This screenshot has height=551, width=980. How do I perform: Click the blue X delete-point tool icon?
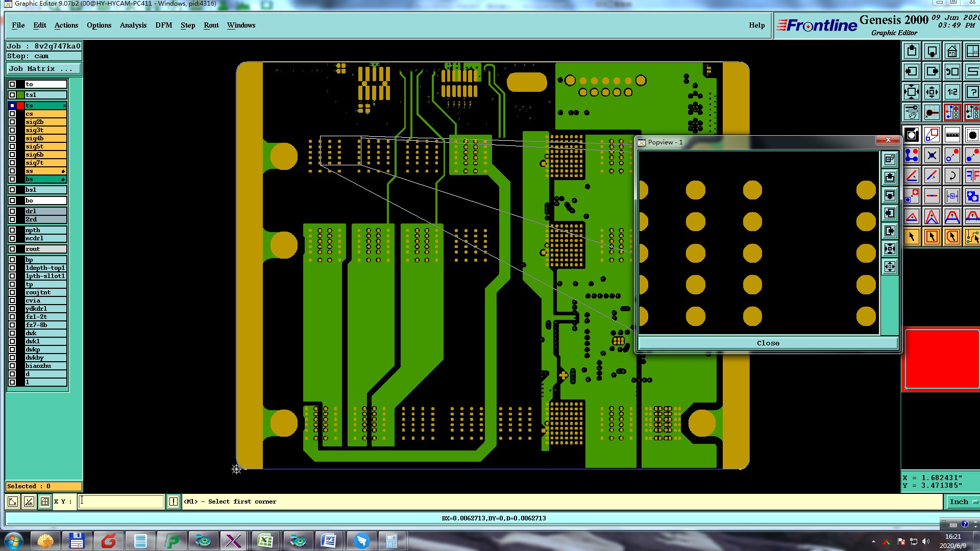coord(932,156)
